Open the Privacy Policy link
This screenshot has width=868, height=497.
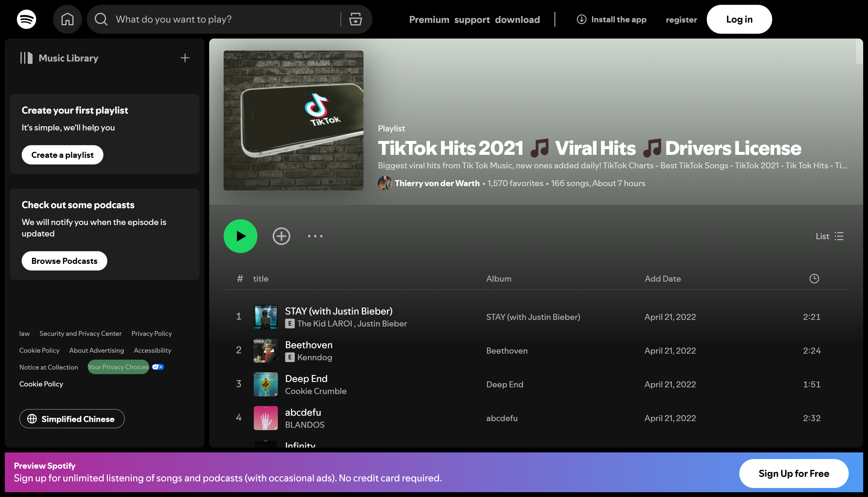click(x=152, y=334)
